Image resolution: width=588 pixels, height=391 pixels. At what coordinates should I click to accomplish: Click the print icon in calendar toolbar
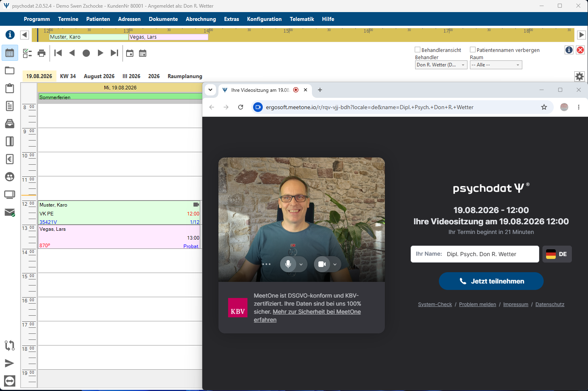coord(42,53)
